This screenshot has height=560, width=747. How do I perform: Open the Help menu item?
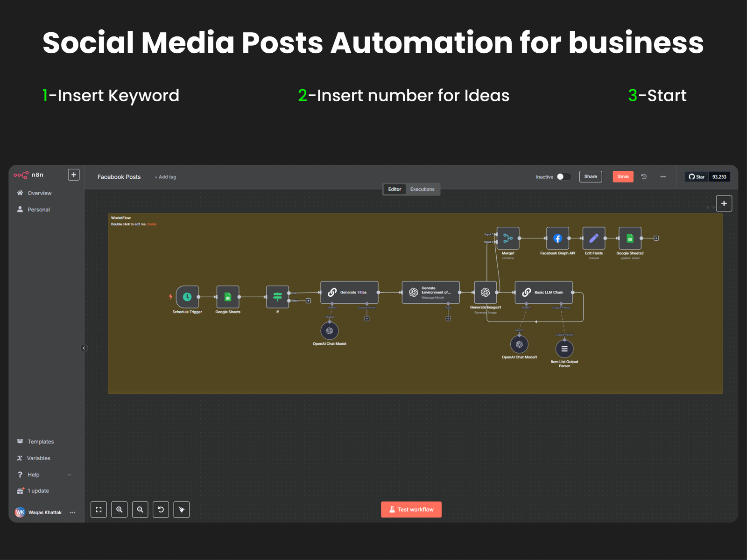pyautogui.click(x=33, y=475)
